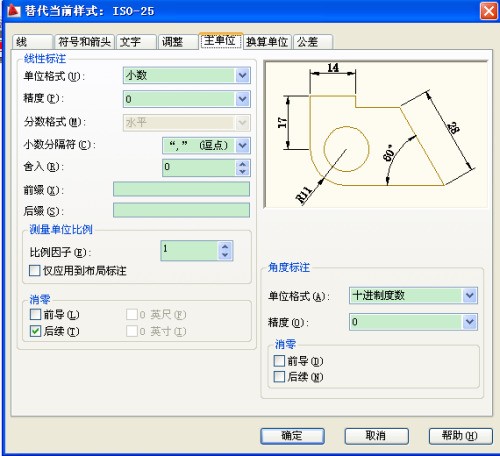Viewport: 500px width, 456px height.
Task: Click the 主单位 tab
Action: [x=221, y=41]
